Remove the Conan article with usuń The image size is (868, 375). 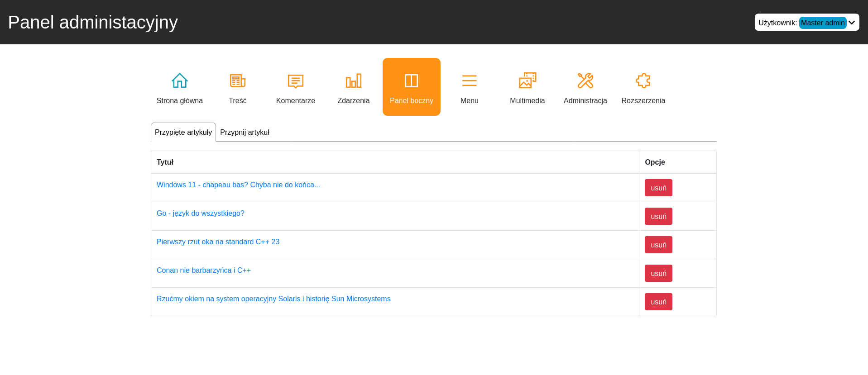tap(658, 273)
